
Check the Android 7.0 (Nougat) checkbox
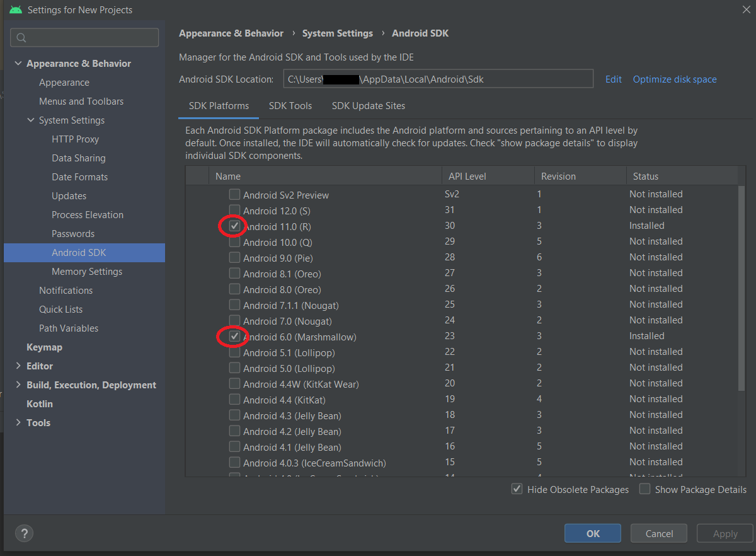(x=234, y=320)
